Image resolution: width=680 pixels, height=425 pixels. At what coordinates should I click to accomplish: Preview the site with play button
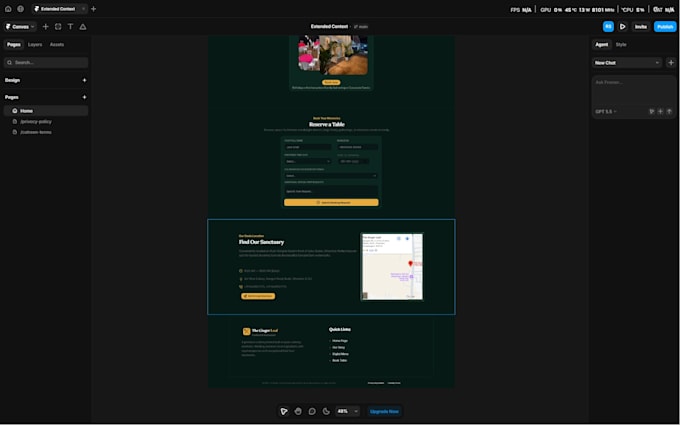[622, 26]
